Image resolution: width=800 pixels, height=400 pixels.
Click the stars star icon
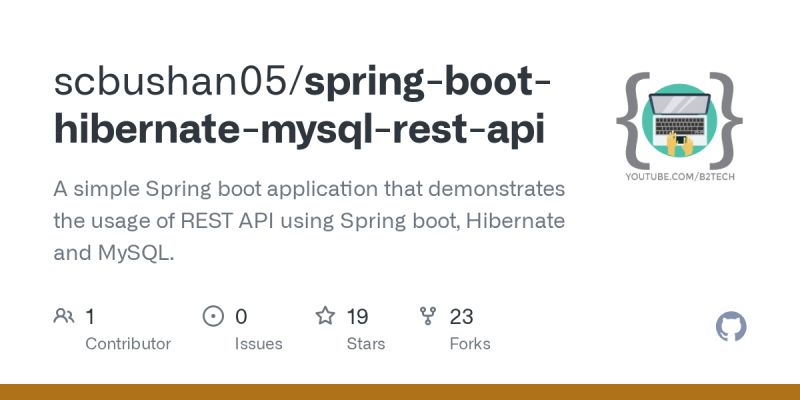[325, 316]
